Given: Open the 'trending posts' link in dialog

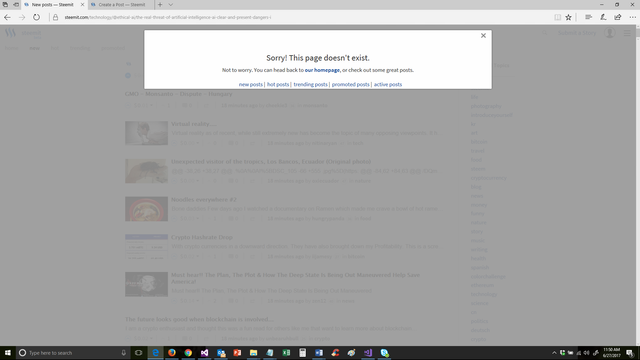Looking at the screenshot, I should tap(310, 84).
